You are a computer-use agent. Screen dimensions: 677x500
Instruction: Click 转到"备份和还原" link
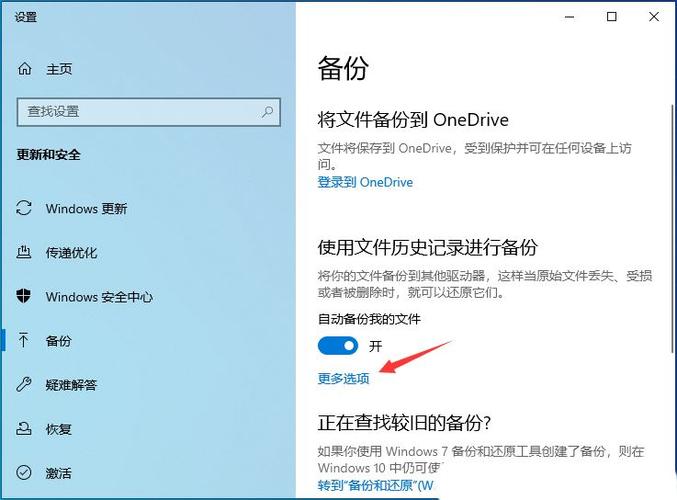(x=375, y=485)
